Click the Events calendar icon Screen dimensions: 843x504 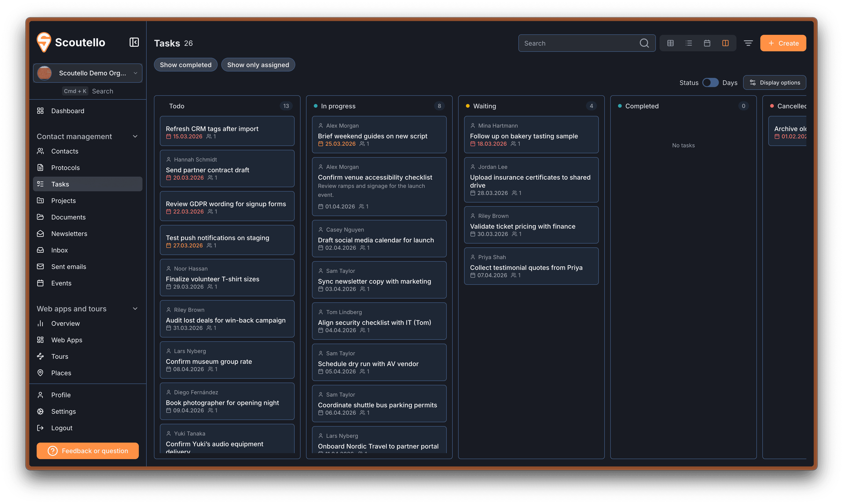40,283
